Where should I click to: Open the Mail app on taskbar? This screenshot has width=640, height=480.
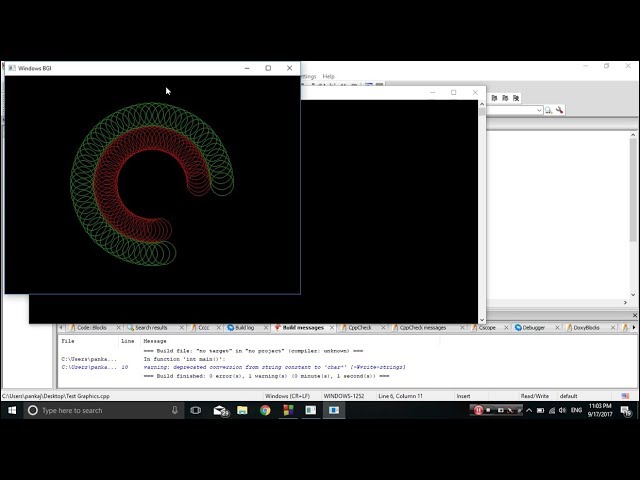(221, 410)
